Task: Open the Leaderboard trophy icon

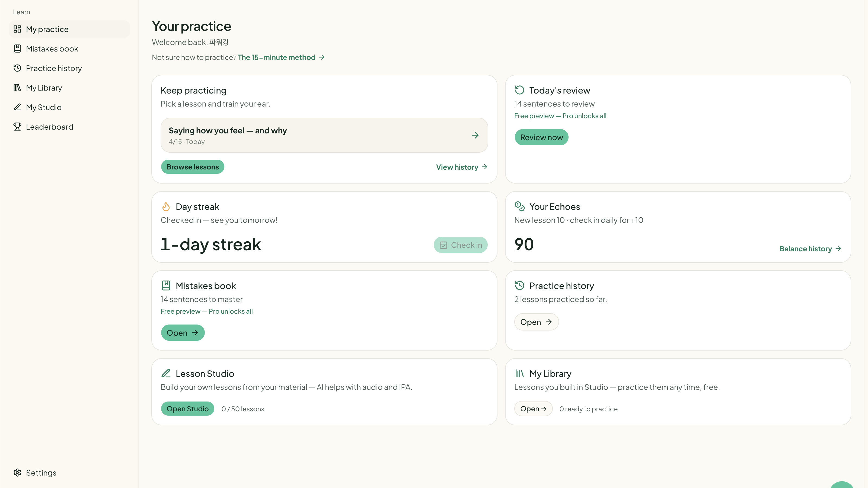Action: click(x=17, y=127)
